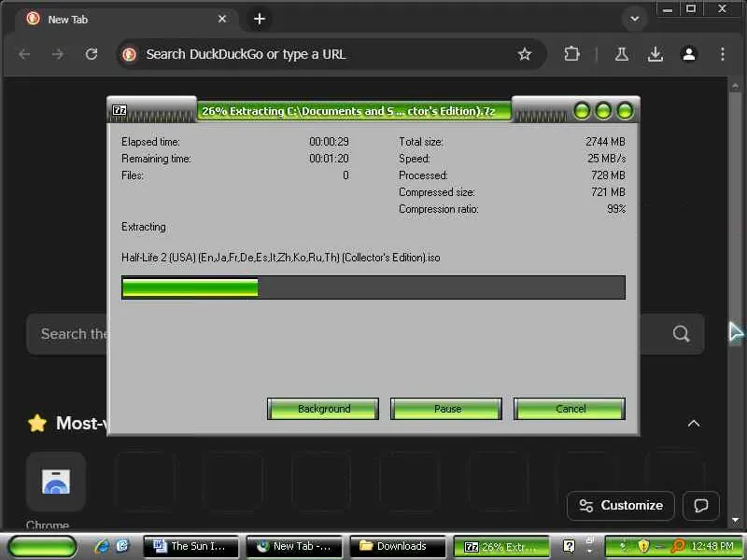Click the browser forward arrow

point(58,54)
